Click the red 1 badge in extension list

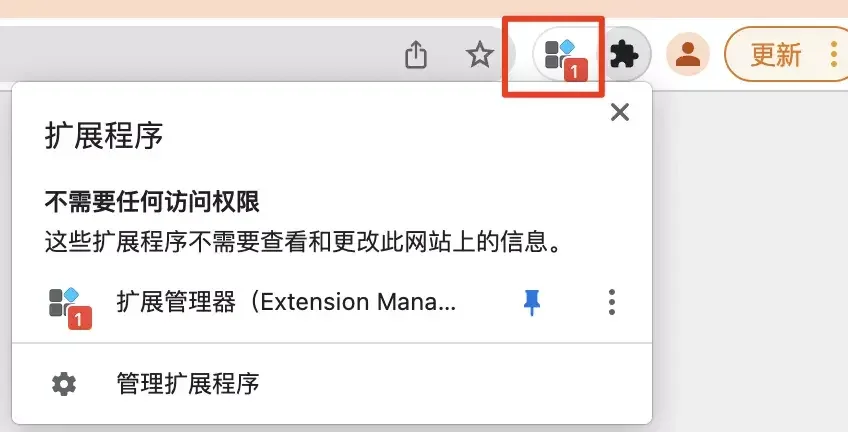pos(80,319)
